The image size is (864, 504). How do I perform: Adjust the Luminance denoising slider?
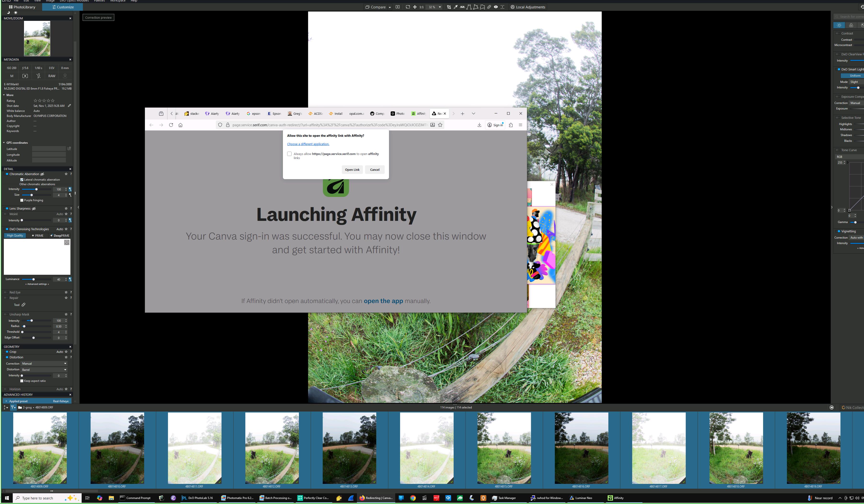(34, 280)
